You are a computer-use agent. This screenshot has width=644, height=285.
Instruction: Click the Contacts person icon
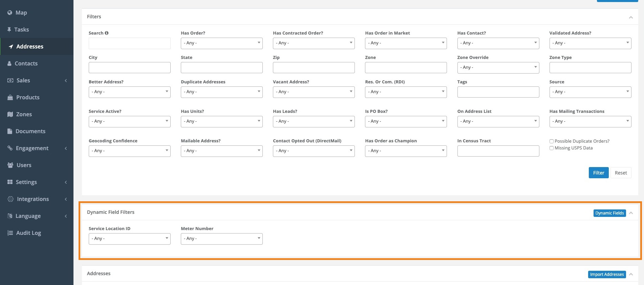click(9, 63)
